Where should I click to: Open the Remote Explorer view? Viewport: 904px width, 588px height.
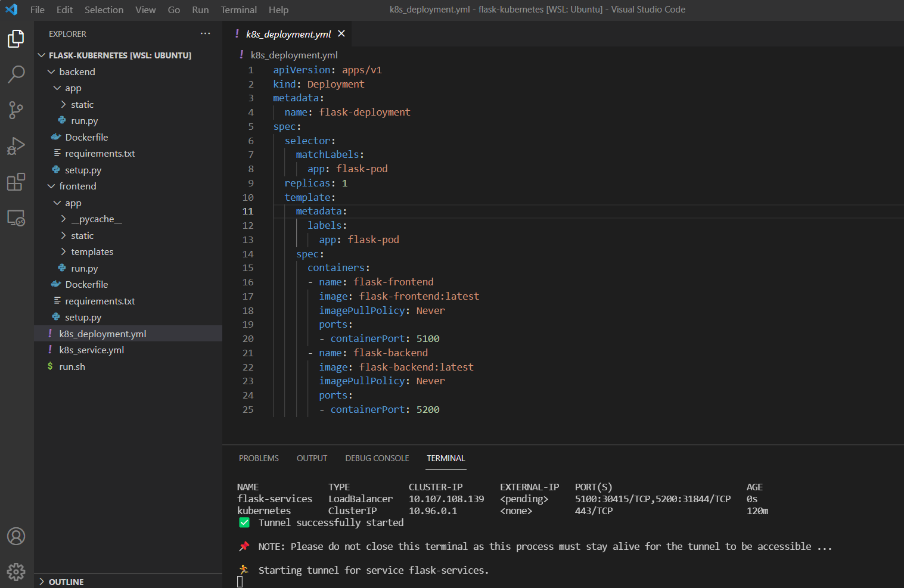[16, 218]
